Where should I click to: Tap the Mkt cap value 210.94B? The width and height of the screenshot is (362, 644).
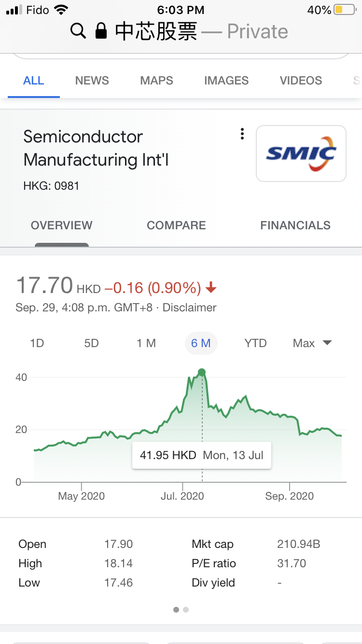[x=299, y=544]
